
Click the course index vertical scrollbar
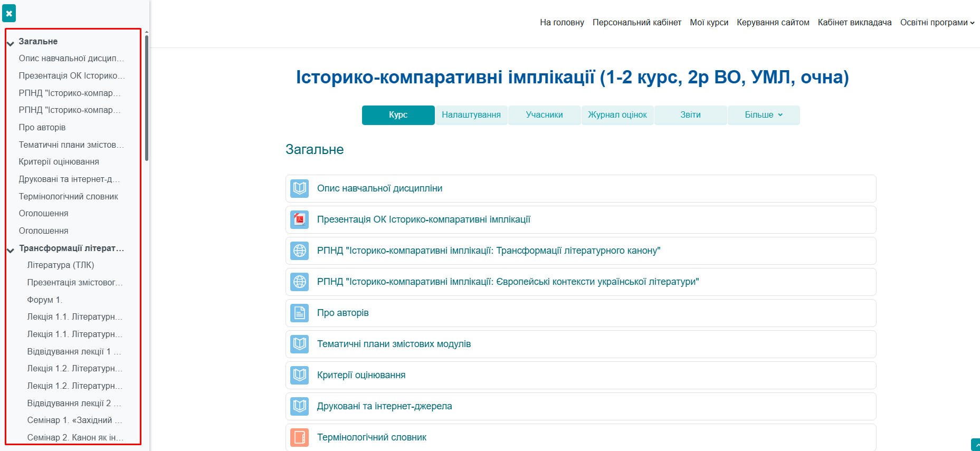[x=147, y=98]
